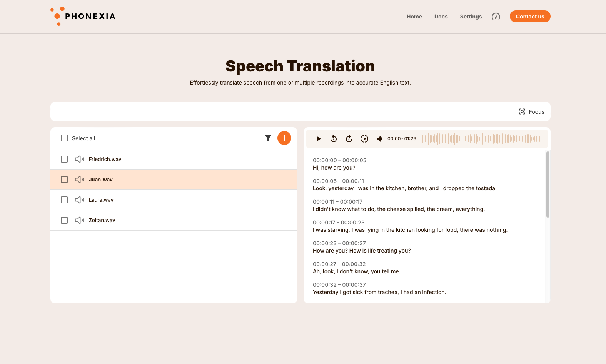The width and height of the screenshot is (606, 364).
Task: Click the line about trachea infection
Action: click(x=379, y=292)
